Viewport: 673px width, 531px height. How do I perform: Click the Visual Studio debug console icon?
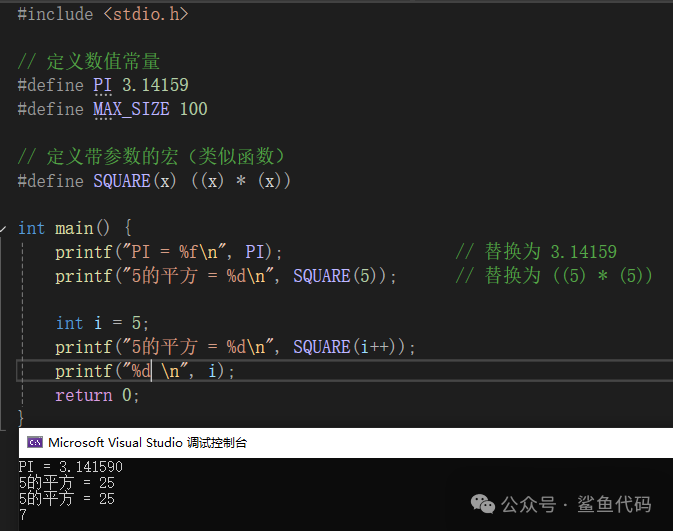pyautogui.click(x=35, y=442)
